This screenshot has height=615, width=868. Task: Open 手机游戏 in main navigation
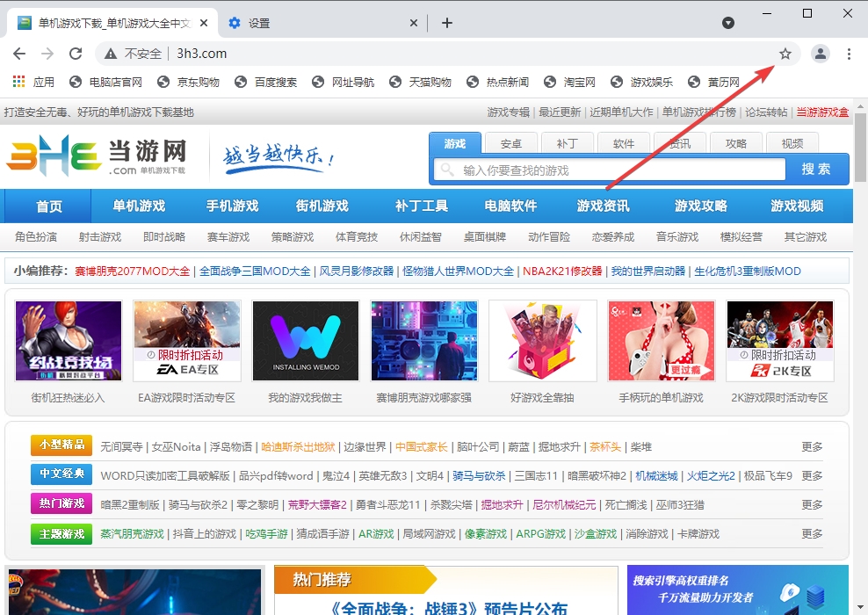(x=233, y=206)
